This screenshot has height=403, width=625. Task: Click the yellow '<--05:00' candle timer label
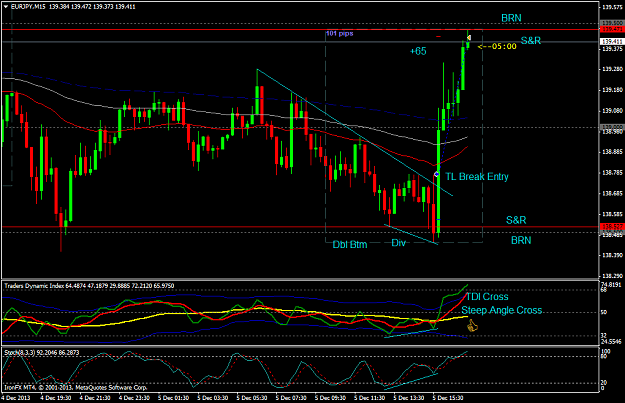coord(497,46)
